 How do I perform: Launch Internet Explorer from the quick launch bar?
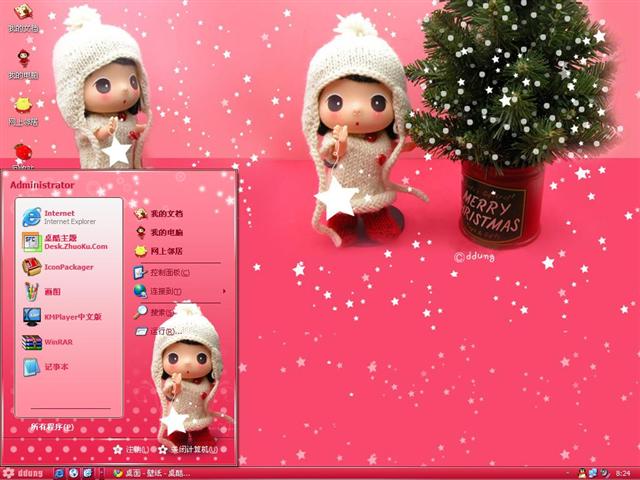tap(60, 473)
